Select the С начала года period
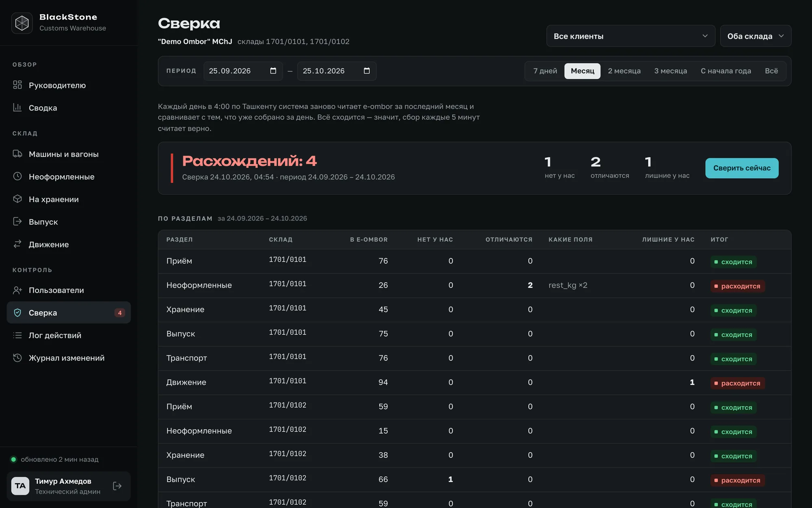 [x=726, y=71]
